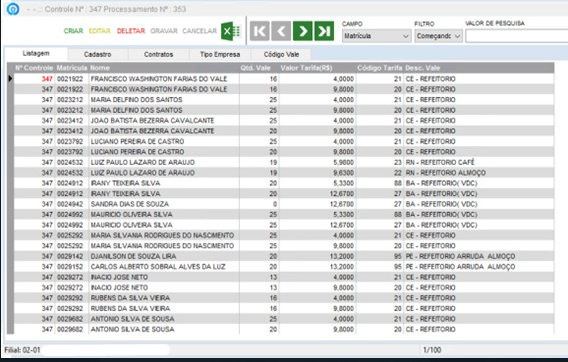
Task: Click the DELETAR button
Action: click(x=131, y=31)
